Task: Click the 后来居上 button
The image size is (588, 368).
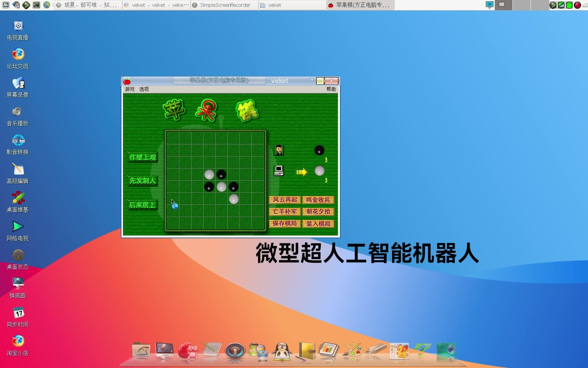Action: (x=143, y=205)
